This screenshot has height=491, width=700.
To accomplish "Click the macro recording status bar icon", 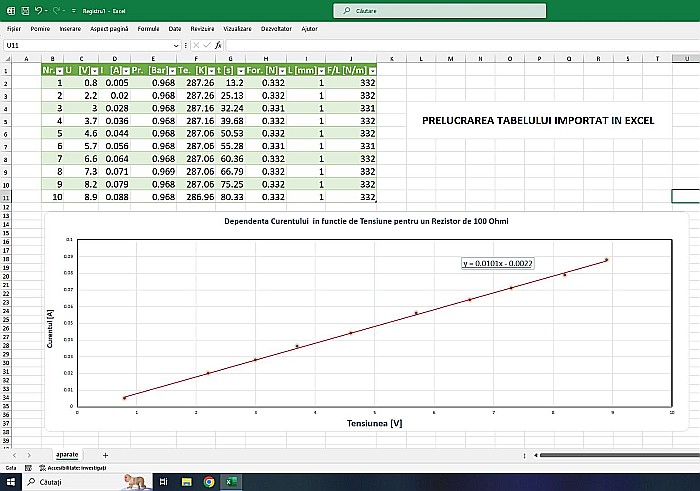I will 28,468.
